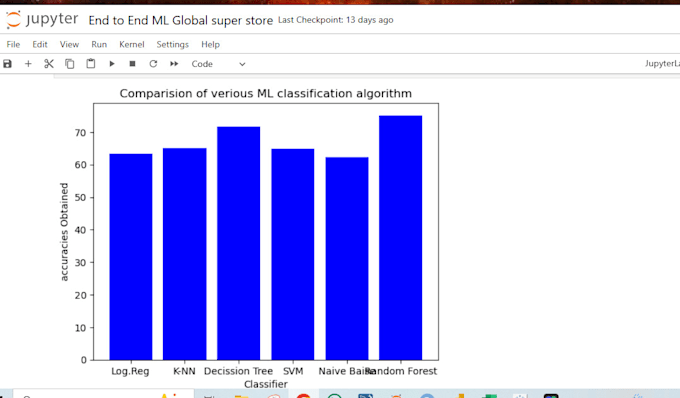Click the 30 tick on y-axis
680x398 pixels.
80,263
